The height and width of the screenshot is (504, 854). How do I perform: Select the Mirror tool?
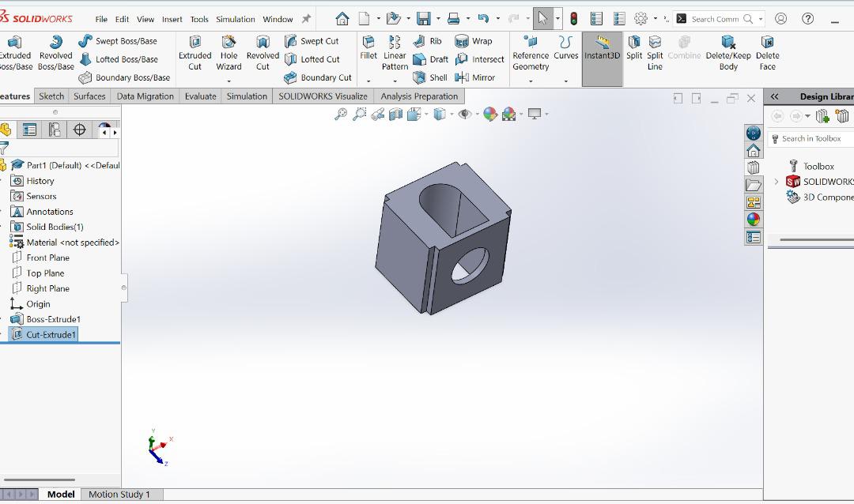pyautogui.click(x=474, y=77)
